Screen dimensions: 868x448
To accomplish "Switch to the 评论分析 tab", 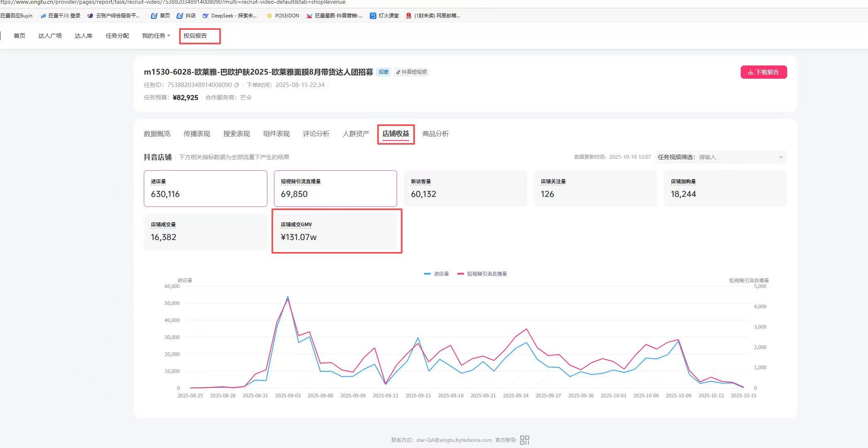I will (316, 134).
